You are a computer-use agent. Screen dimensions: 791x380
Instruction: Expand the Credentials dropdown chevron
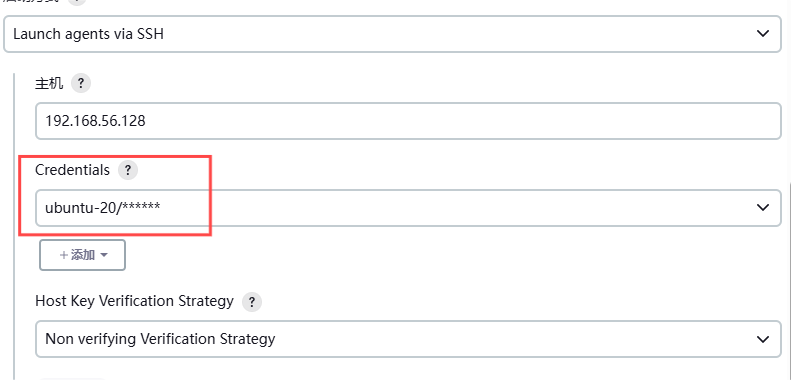click(763, 207)
